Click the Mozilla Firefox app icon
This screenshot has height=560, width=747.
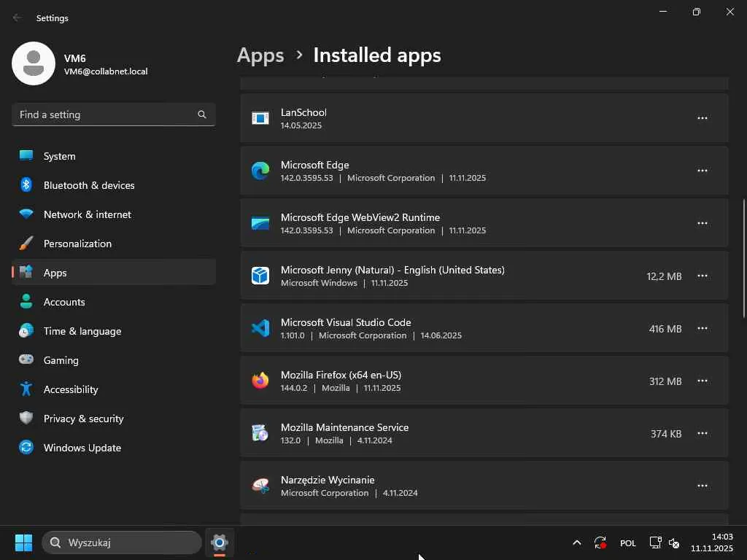coord(260,381)
